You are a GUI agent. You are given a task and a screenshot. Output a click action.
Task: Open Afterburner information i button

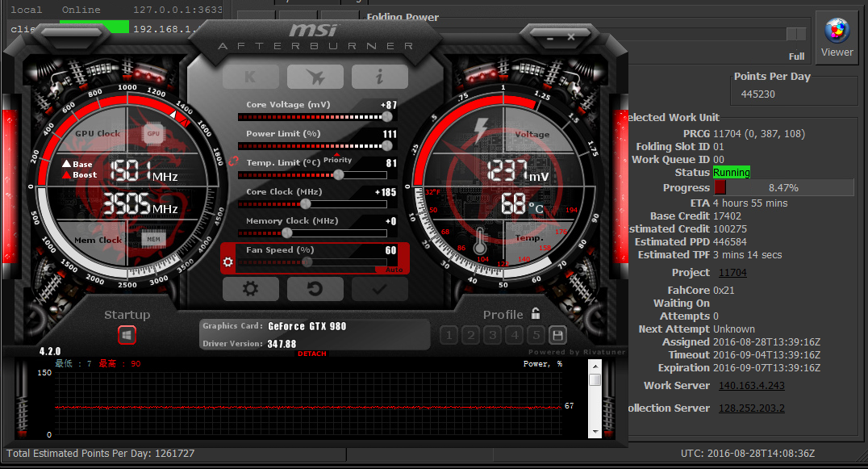[x=380, y=77]
